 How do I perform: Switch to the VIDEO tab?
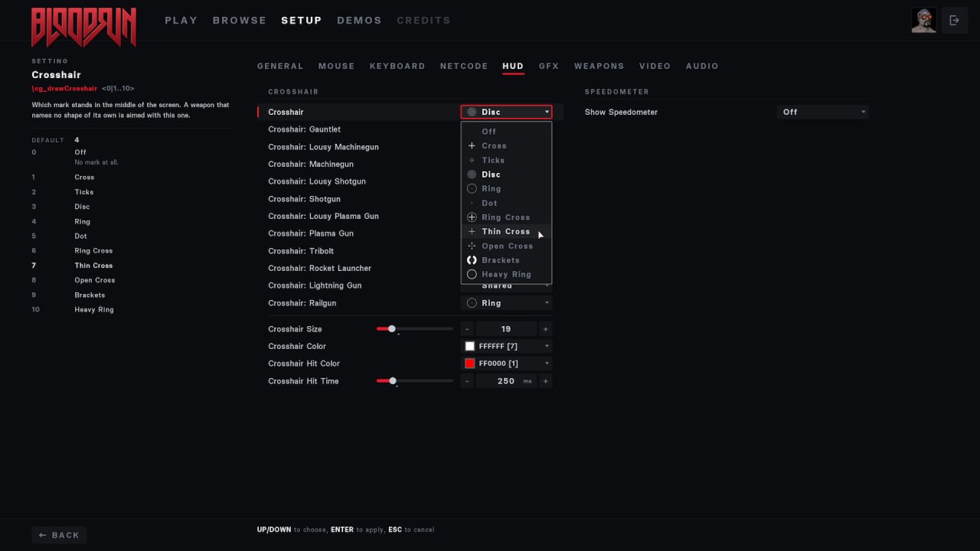click(x=655, y=67)
